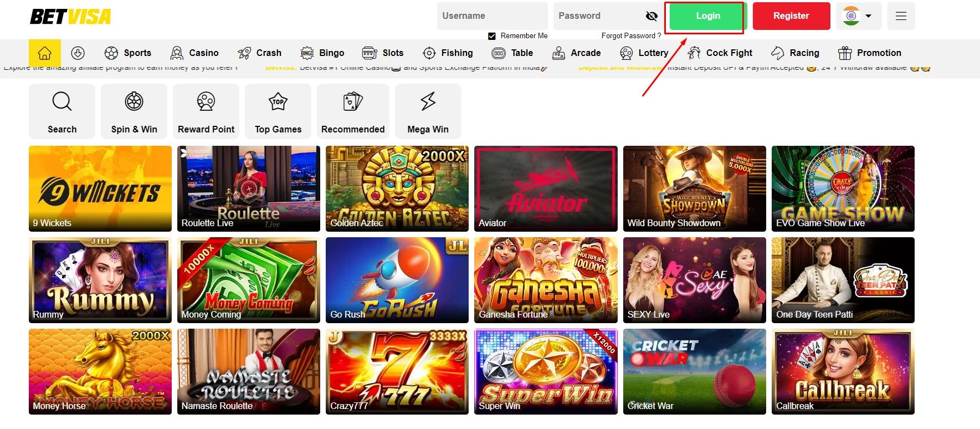Image resolution: width=980 pixels, height=429 pixels.
Task: Launch the Callbreak game
Action: 843,371
